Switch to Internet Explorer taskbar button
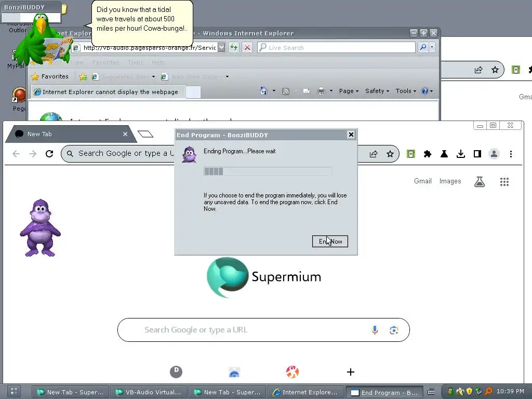The height and width of the screenshot is (399, 532). (305, 392)
